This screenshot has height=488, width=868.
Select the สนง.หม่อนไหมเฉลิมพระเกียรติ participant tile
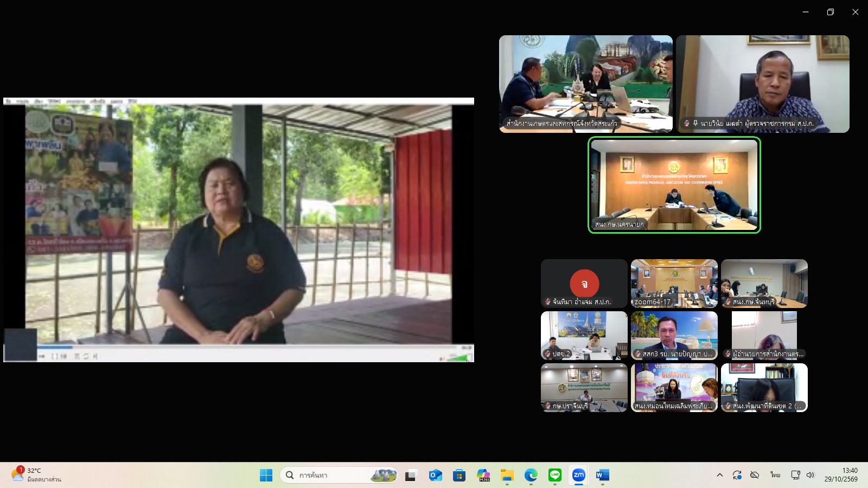[x=674, y=388]
